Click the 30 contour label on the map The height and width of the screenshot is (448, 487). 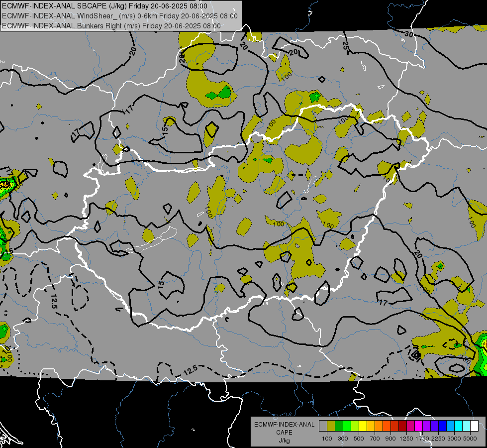point(409,34)
